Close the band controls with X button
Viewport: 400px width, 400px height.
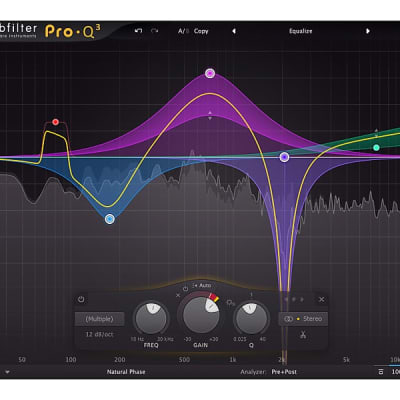click(x=321, y=299)
